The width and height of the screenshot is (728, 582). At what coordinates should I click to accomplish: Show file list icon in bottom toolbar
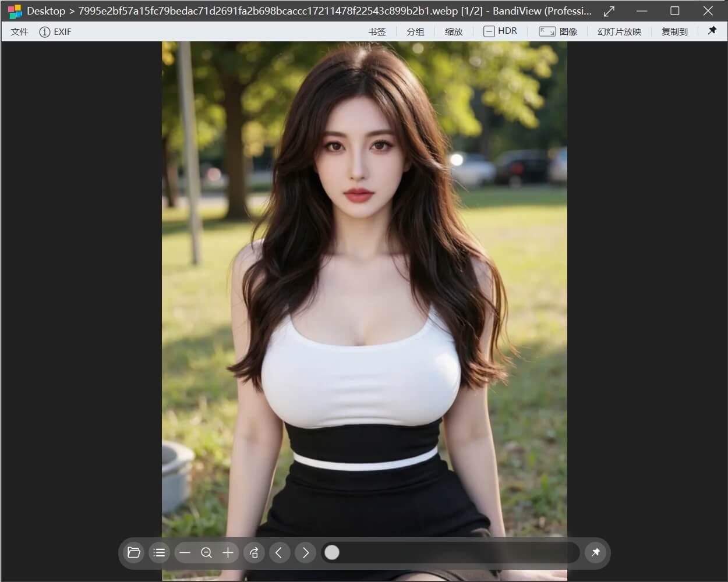[159, 552]
